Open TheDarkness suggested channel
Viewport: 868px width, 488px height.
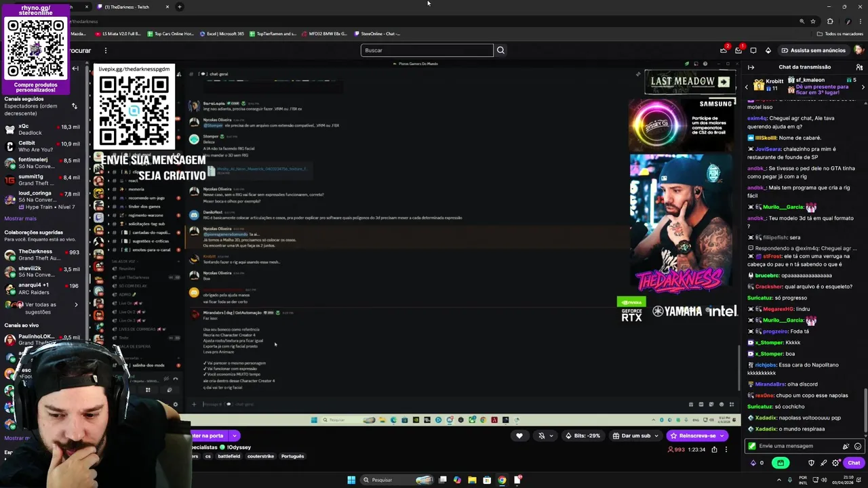(42, 255)
